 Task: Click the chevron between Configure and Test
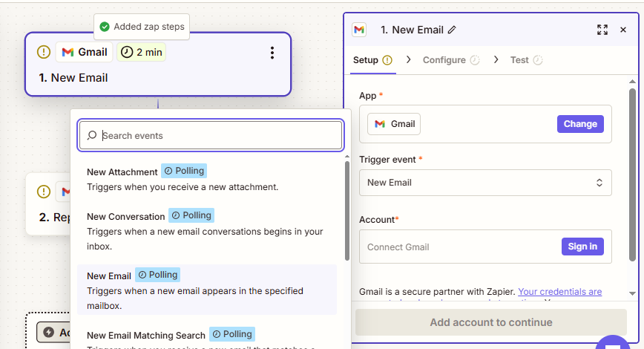496,59
